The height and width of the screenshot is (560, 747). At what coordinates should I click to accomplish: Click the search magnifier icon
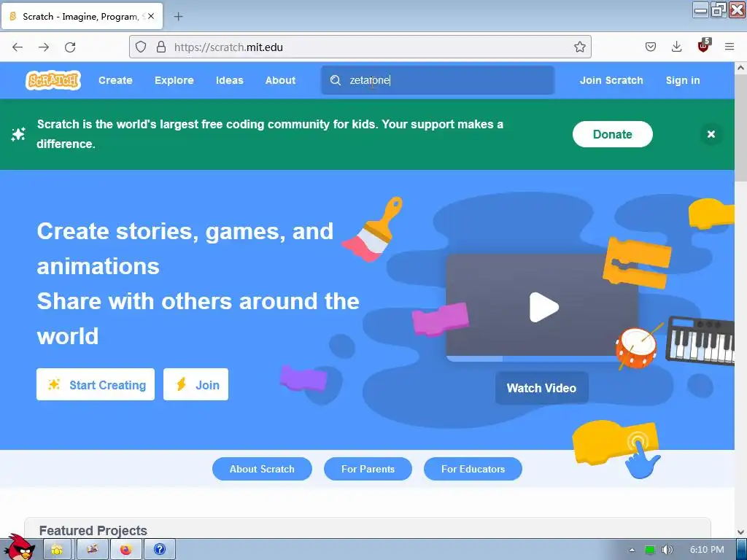(x=336, y=80)
